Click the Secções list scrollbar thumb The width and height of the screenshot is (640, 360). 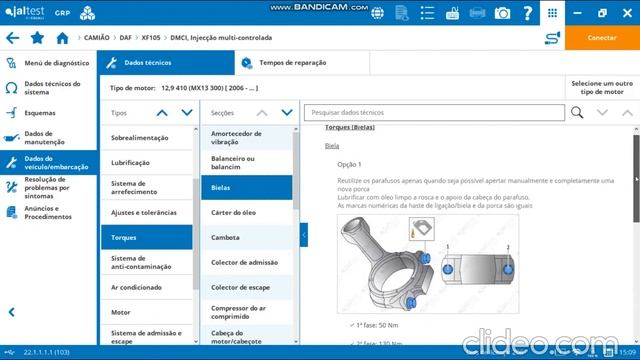click(x=296, y=171)
